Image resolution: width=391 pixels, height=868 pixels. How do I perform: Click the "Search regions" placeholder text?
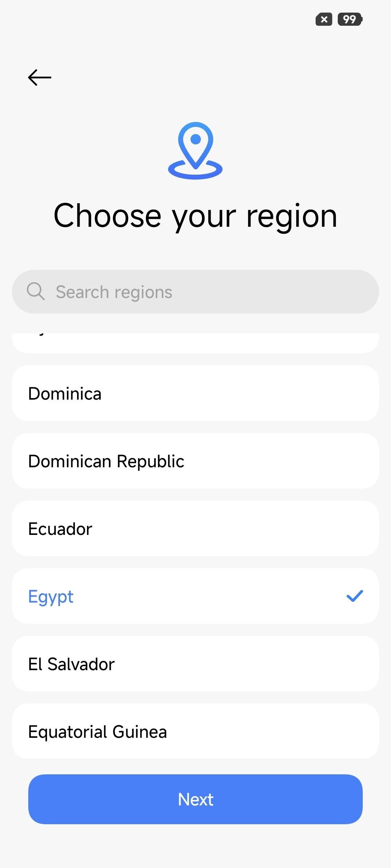(114, 292)
